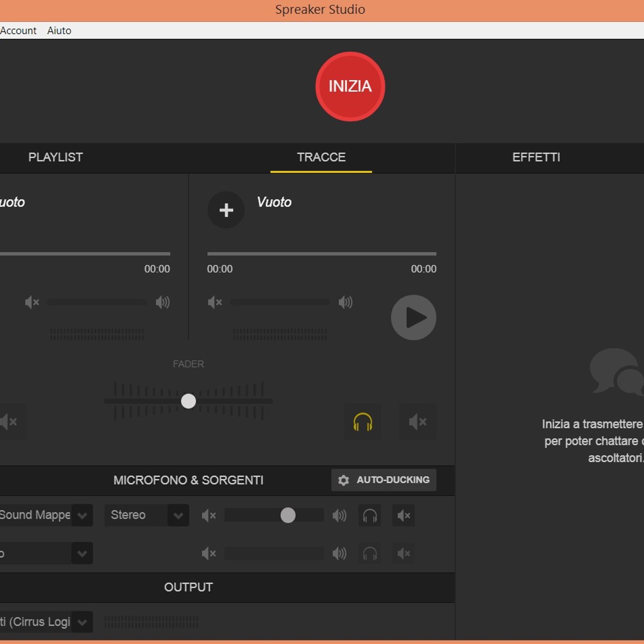Image resolution: width=644 pixels, height=644 pixels.
Task: Click the elapsed time 00:00 below the plus button
Action: click(220, 269)
